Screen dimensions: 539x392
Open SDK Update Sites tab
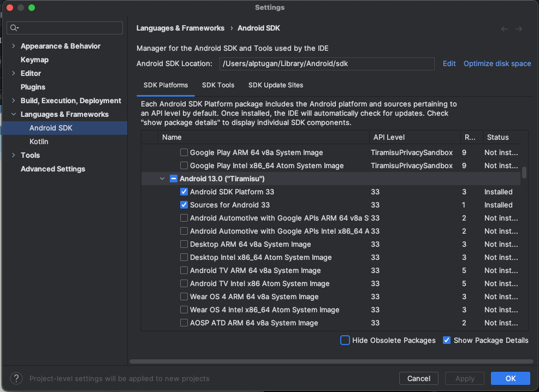tap(276, 85)
